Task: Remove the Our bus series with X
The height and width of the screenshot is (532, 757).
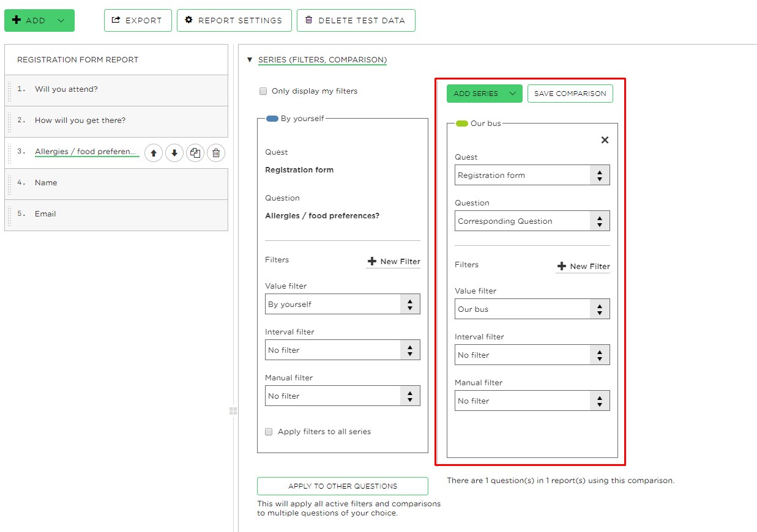Action: click(x=605, y=140)
